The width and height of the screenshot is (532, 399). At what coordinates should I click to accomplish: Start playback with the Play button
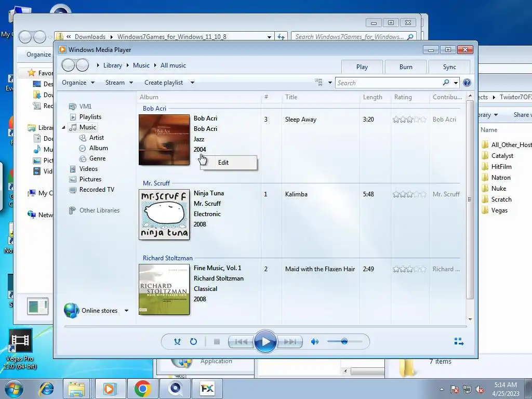[x=265, y=342]
